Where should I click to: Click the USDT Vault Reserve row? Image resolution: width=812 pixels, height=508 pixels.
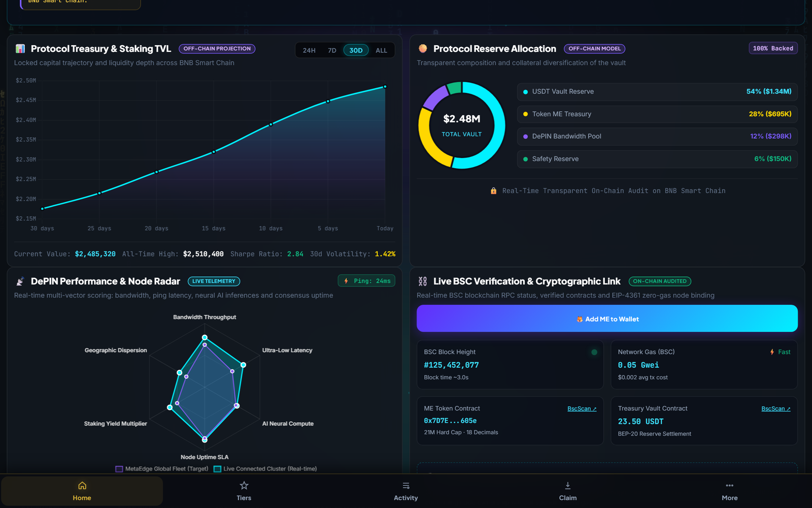pyautogui.click(x=657, y=91)
